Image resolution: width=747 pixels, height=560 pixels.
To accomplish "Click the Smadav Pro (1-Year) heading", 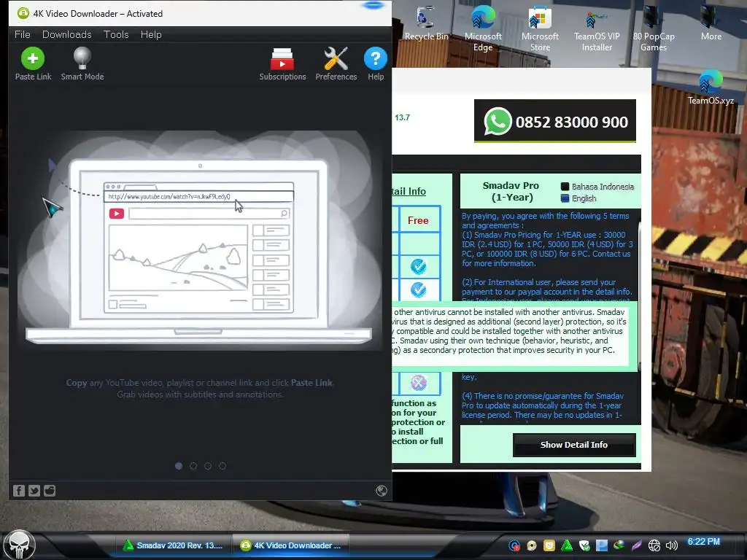I will point(511,192).
